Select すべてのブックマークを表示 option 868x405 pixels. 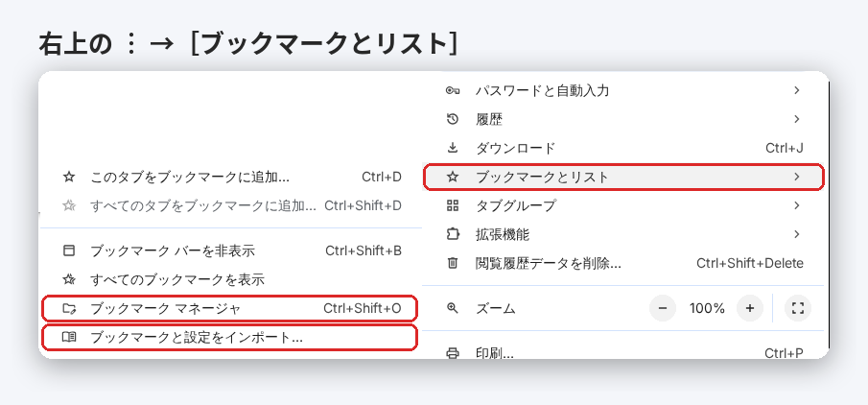[x=231, y=279]
